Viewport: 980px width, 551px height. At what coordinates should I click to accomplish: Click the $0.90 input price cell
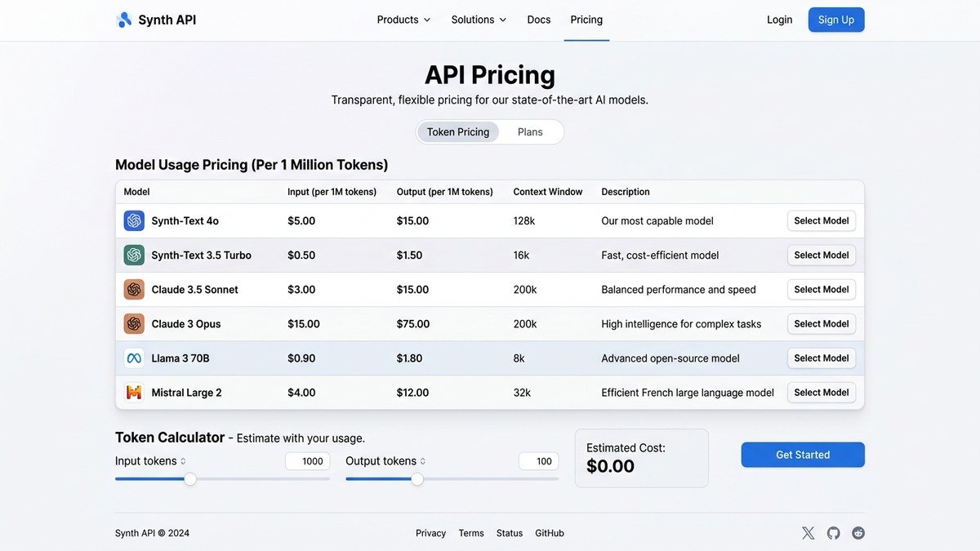click(301, 358)
